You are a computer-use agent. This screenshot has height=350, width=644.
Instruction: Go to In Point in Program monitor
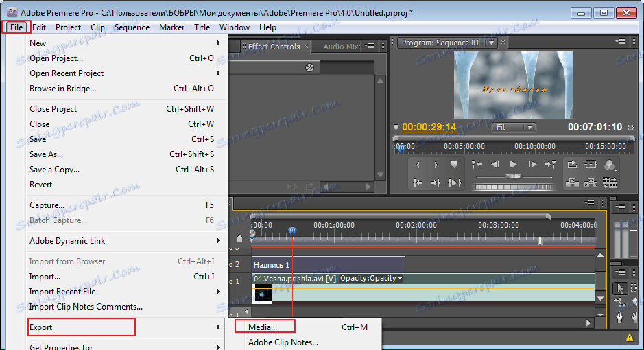click(x=418, y=183)
